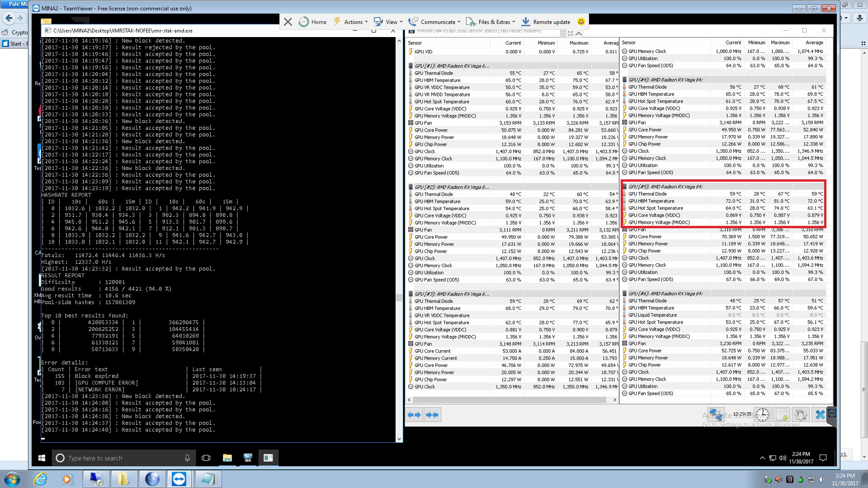
Task: Click the Maximum column header in right pane
Action: click(780, 42)
